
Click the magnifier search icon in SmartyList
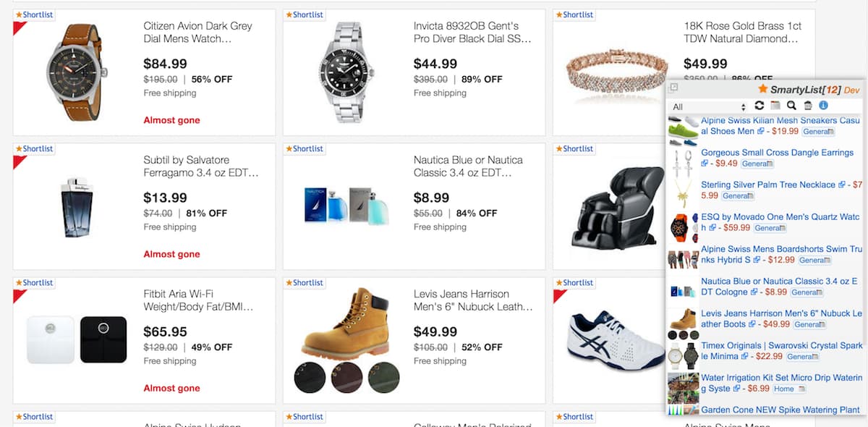pos(791,106)
